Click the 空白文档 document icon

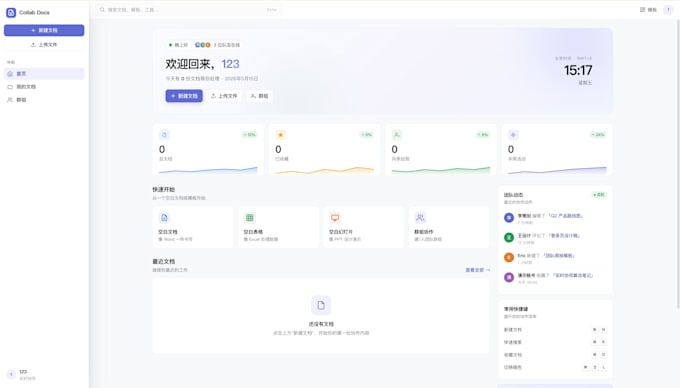164,218
